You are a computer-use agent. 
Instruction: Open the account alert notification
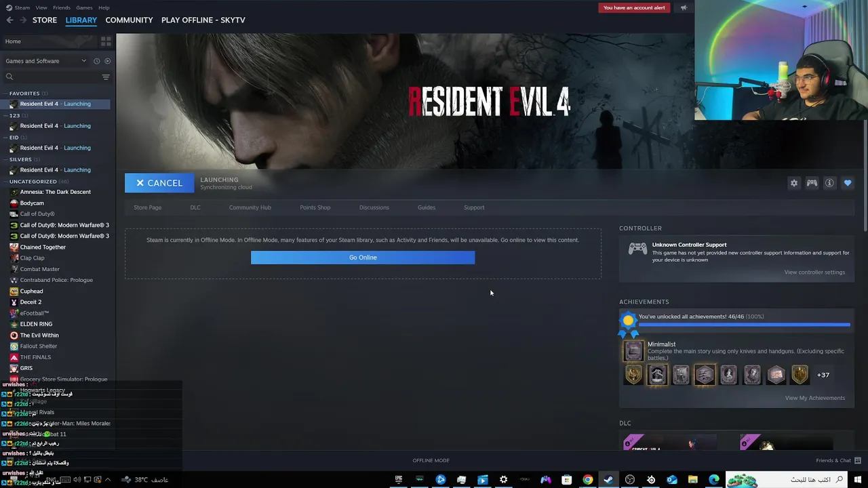pyautogui.click(x=634, y=7)
